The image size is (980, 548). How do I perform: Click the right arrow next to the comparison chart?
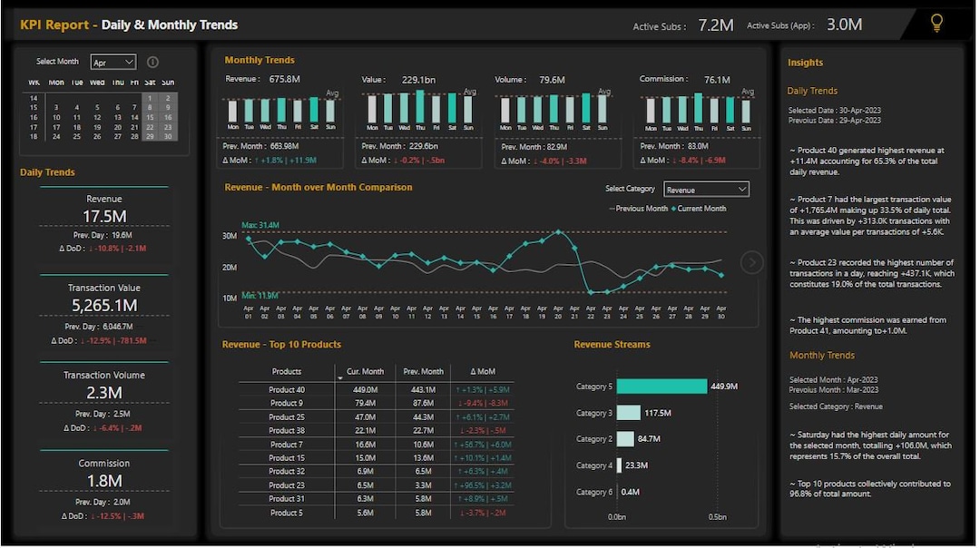pyautogui.click(x=751, y=262)
